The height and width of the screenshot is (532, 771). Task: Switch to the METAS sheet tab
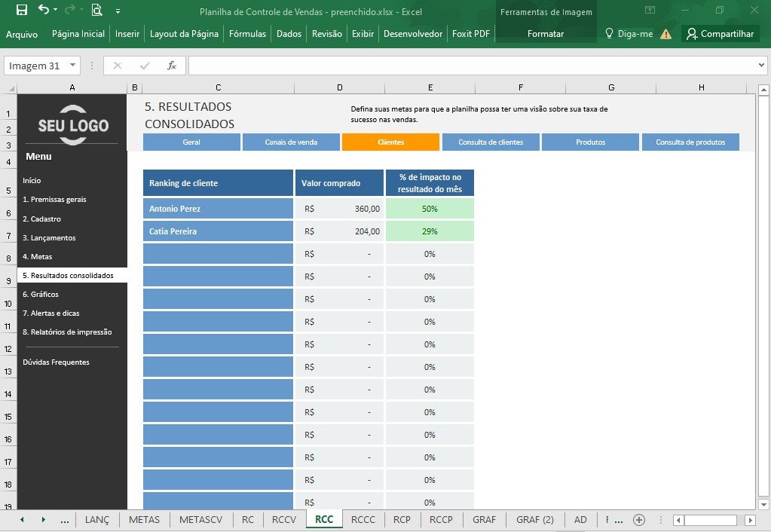click(x=144, y=520)
